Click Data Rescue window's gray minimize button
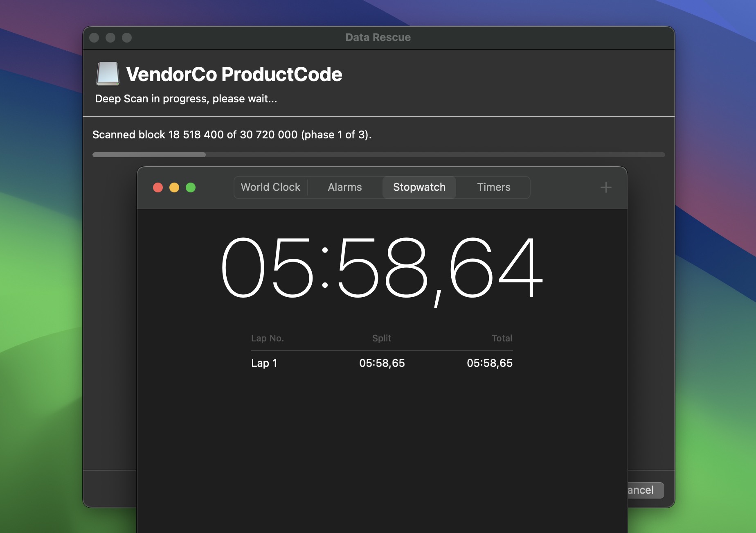This screenshot has width=756, height=533. (x=110, y=38)
